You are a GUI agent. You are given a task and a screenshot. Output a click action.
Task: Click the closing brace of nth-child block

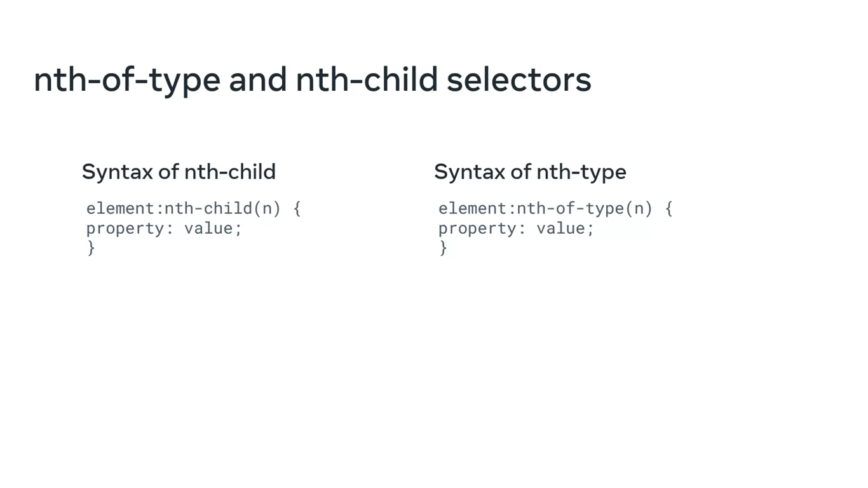91,248
